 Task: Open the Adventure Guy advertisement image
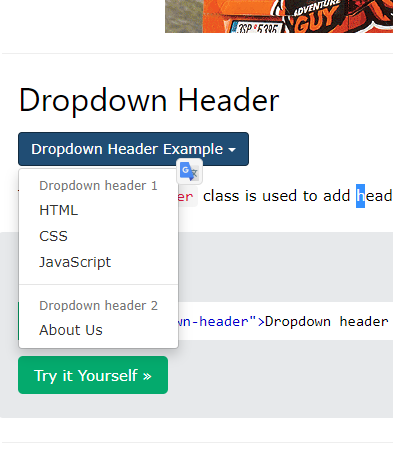279,16
